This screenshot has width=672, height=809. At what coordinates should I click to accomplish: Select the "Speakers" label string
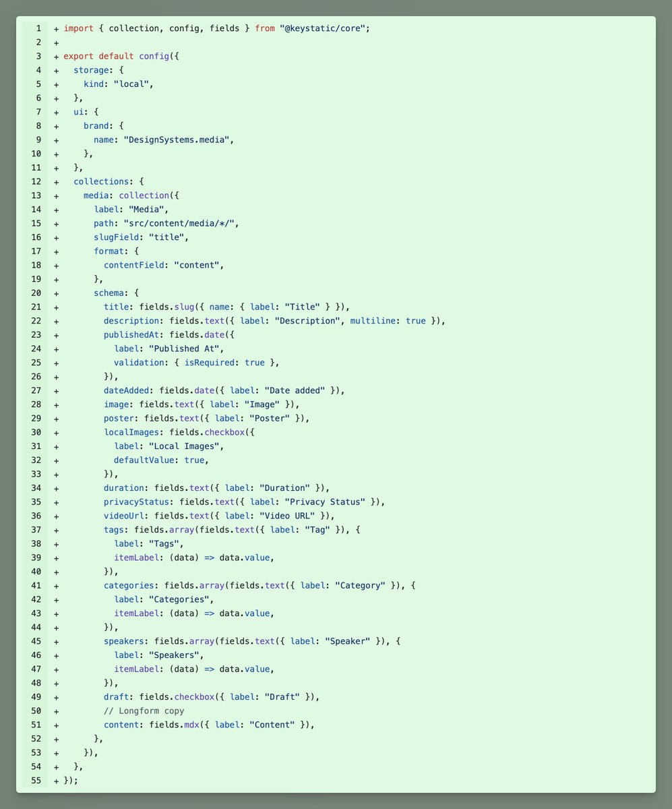click(174, 655)
